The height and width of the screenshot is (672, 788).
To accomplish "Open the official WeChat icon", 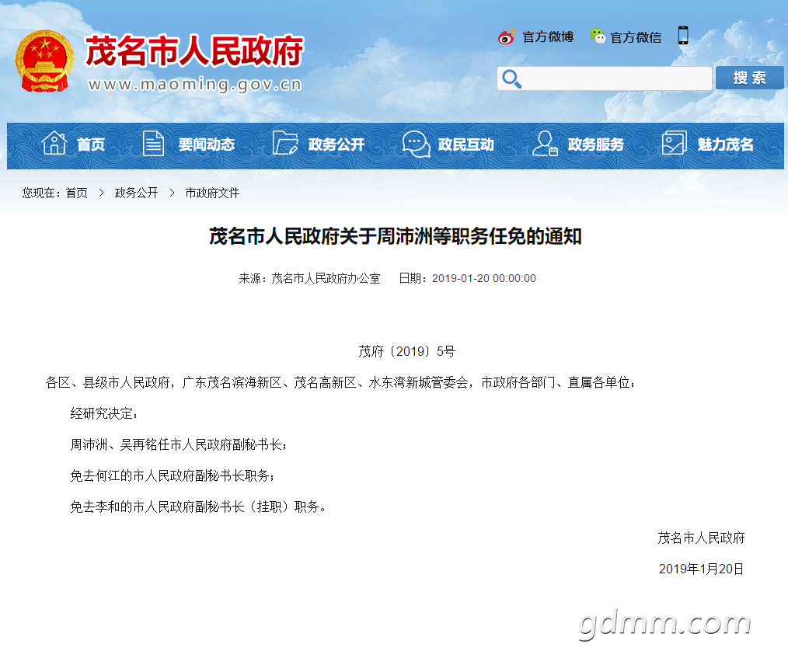I will [598, 36].
